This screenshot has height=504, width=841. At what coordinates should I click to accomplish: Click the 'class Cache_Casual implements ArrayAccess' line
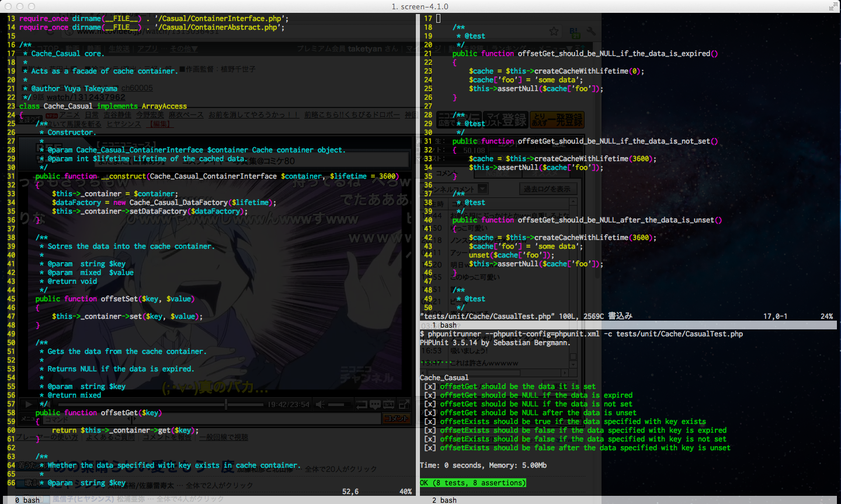pyautogui.click(x=103, y=106)
